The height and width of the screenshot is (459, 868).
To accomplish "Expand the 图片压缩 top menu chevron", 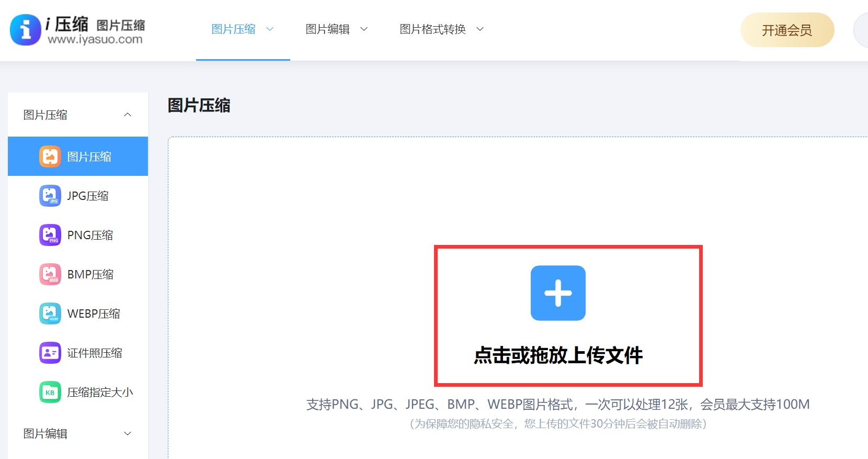I will coord(270,29).
